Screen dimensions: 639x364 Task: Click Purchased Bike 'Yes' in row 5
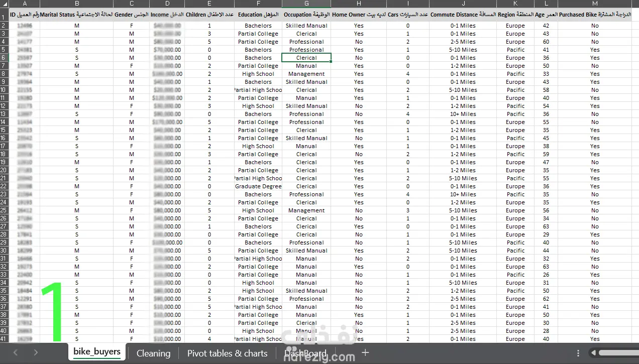click(595, 50)
